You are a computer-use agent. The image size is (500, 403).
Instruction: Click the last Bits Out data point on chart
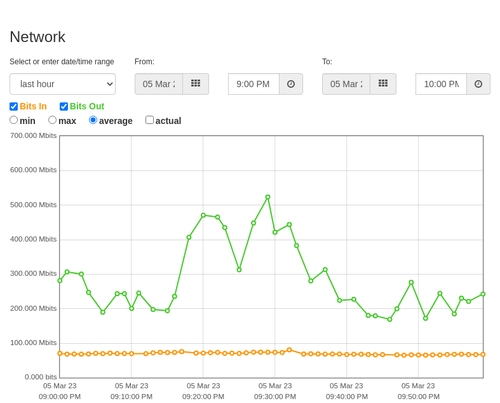point(483,294)
